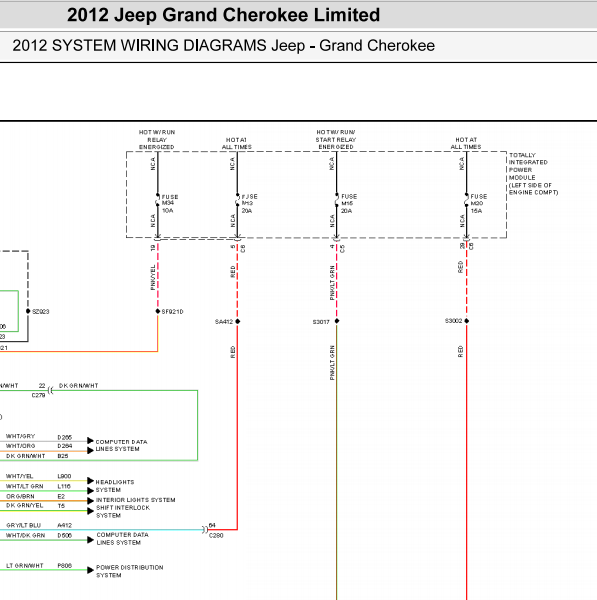Click the 'WHT/LT GRN' wire label
The image size is (597, 600).
click(x=24, y=486)
